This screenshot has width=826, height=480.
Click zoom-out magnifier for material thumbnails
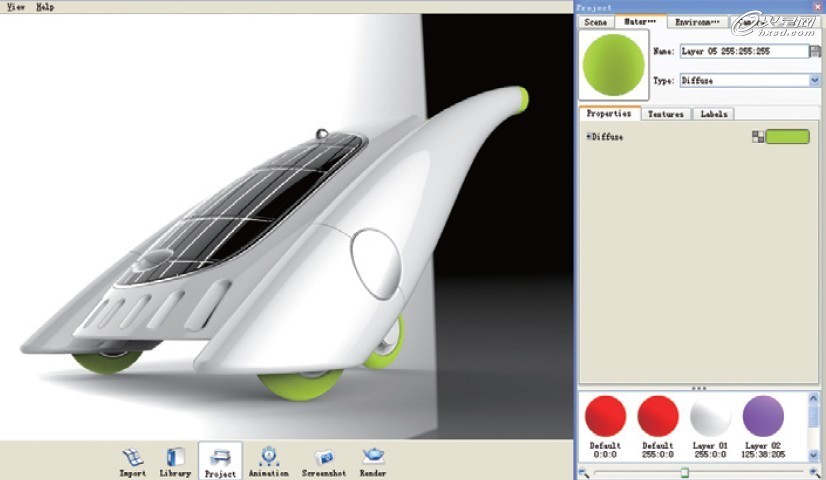[584, 471]
